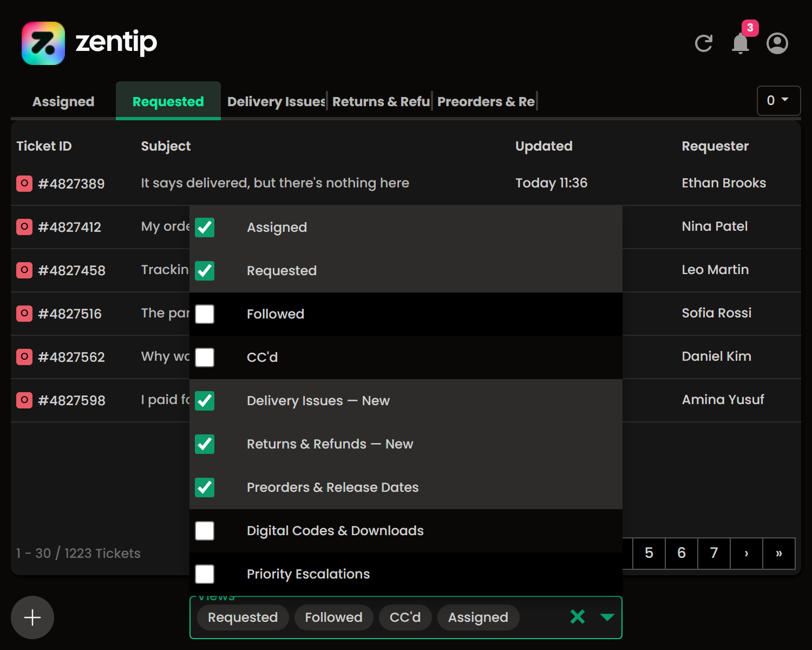The image size is (812, 650).
Task: Check Digital Codes & Downloads checkbox
Action: pyautogui.click(x=205, y=531)
